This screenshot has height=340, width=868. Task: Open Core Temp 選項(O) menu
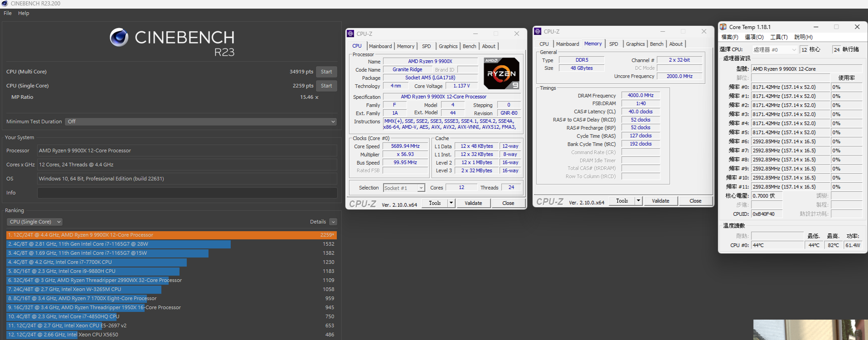coord(754,37)
